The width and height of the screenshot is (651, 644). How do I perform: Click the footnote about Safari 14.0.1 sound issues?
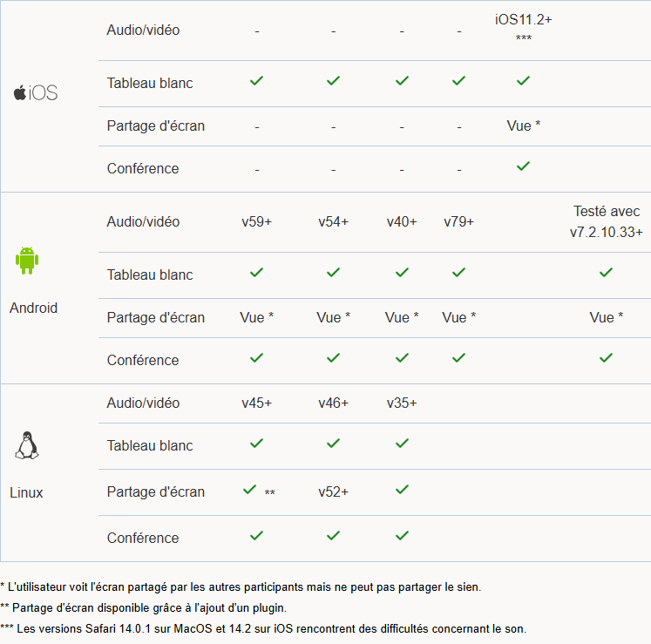(x=263, y=628)
